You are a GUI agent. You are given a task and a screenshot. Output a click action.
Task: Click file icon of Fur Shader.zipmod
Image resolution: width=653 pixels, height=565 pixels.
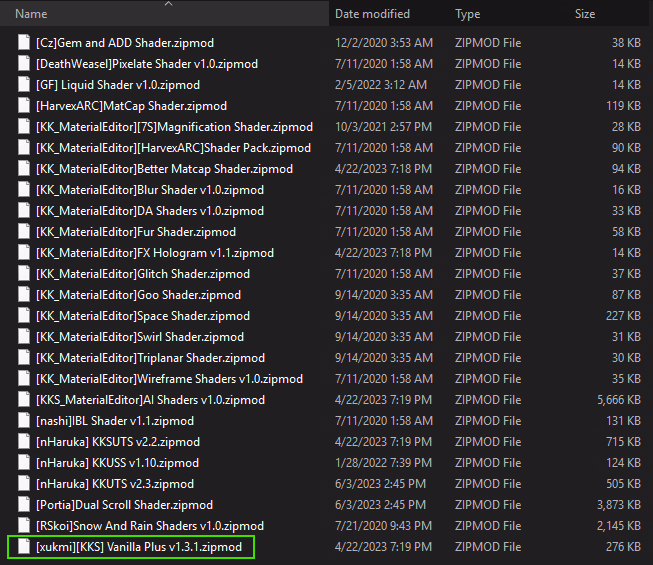(25, 232)
